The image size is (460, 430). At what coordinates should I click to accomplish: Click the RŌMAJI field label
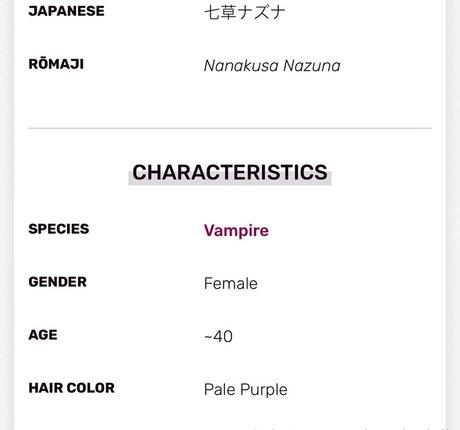[56, 64]
